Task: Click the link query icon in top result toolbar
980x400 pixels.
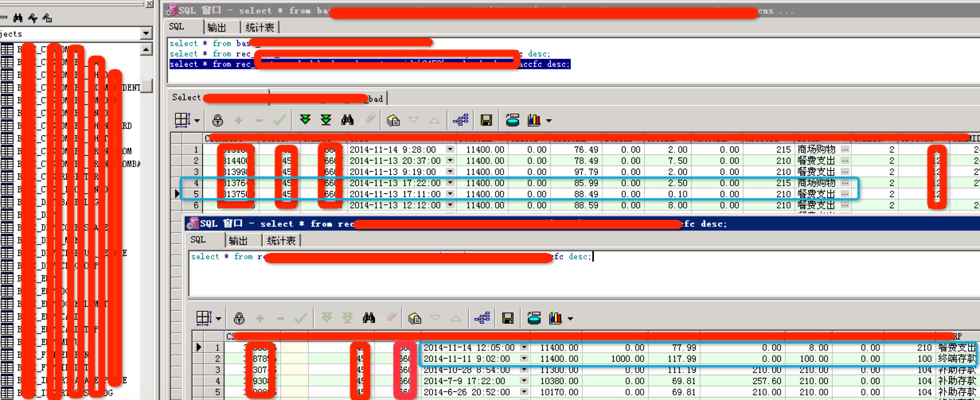Action: pos(461,120)
